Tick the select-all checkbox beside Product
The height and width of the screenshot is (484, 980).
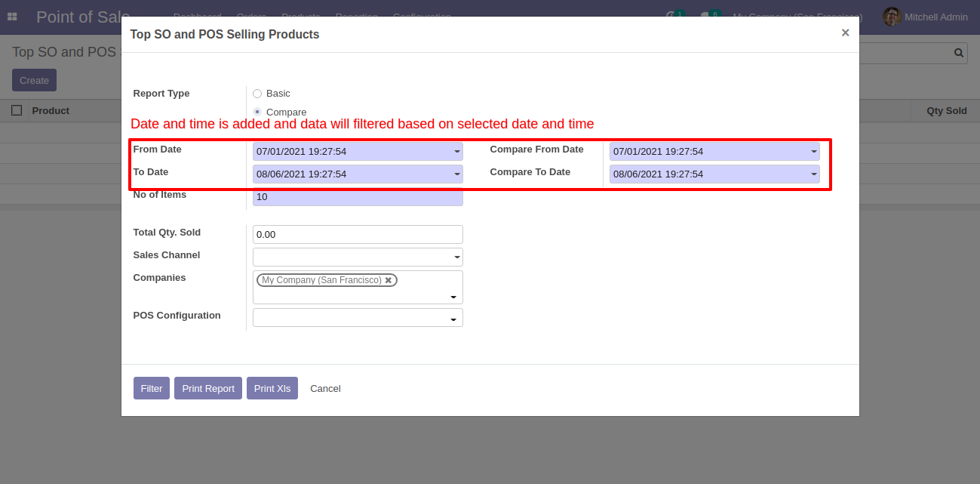17,110
